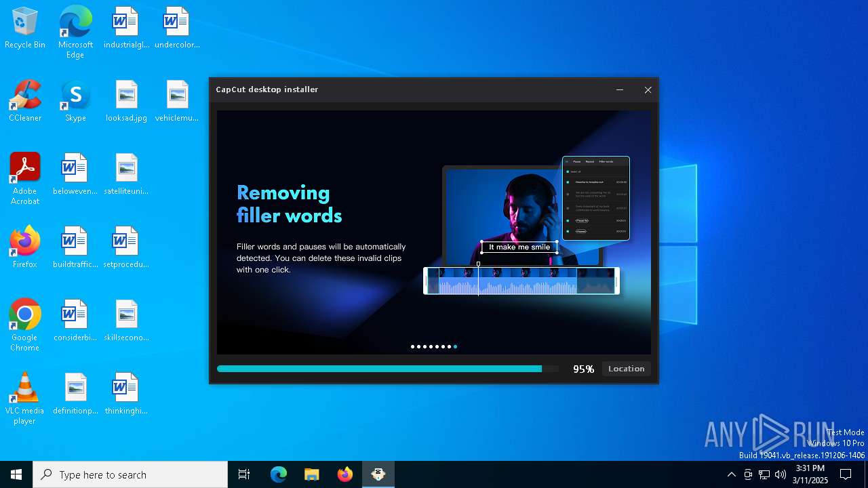Open Task View from taskbar
The image size is (868, 488).
pos(244,474)
